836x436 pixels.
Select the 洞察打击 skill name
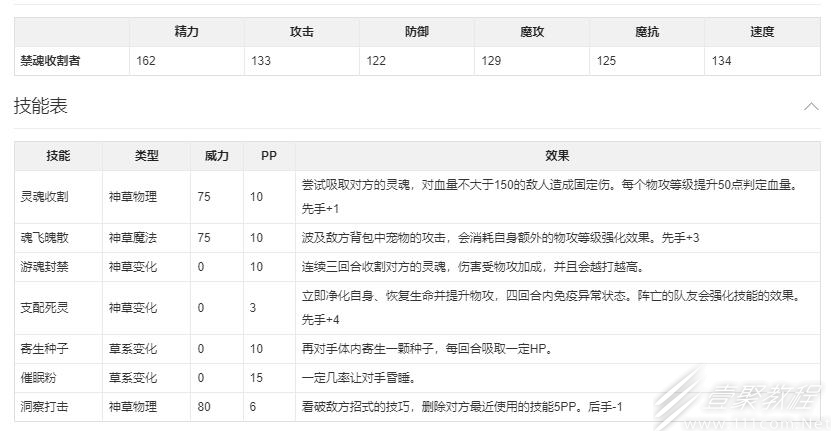(x=44, y=407)
